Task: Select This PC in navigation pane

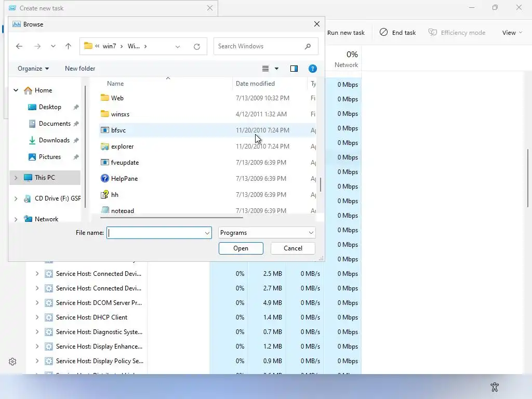Action: 45,178
